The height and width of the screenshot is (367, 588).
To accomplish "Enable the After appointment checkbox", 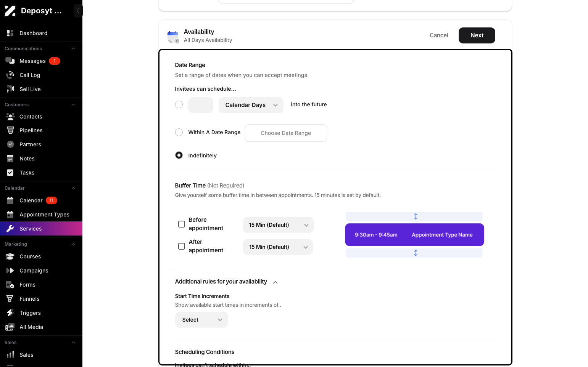I will pos(182,246).
